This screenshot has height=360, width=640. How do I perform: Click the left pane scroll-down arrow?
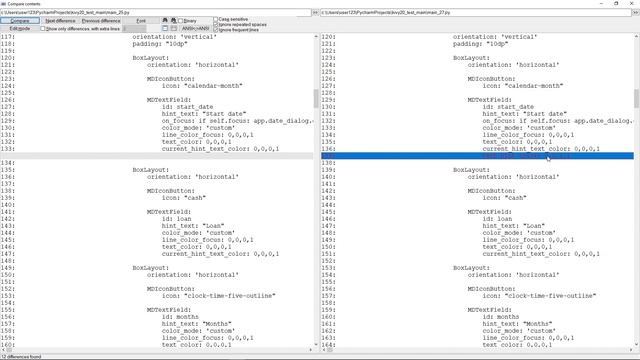(x=316, y=345)
